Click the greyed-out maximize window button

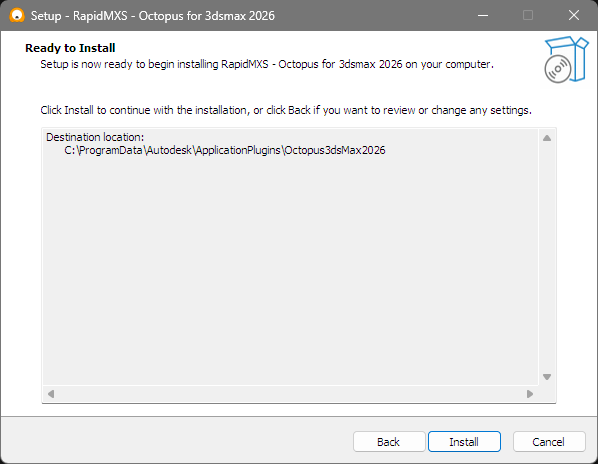[528, 16]
